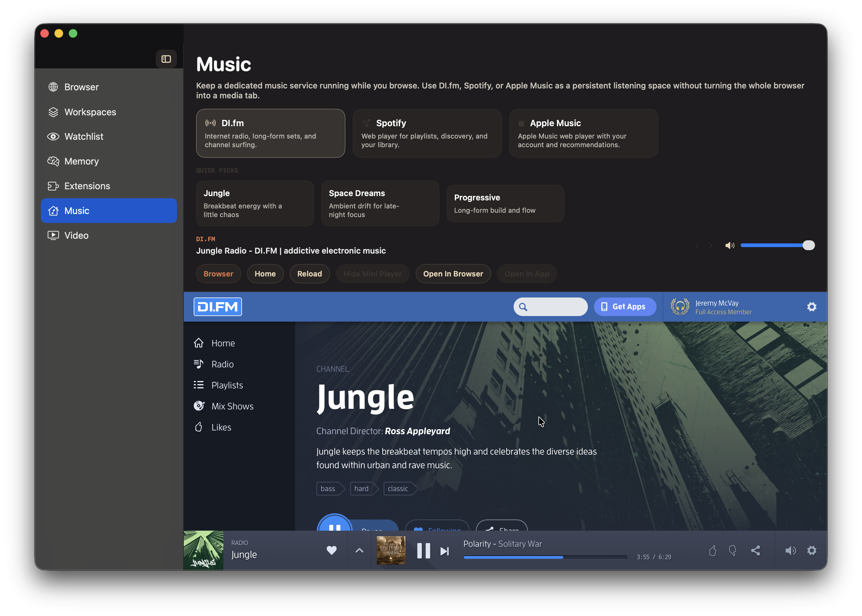Thumbs down the current track

click(x=733, y=550)
